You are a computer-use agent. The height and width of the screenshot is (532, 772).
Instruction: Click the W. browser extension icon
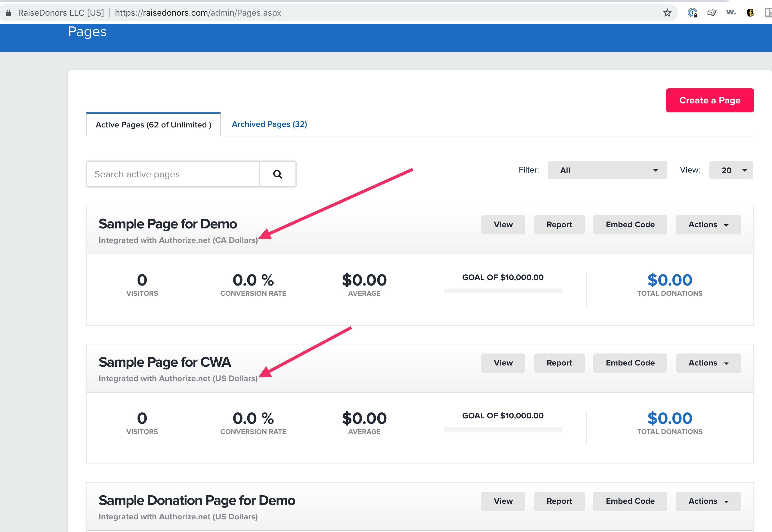(x=730, y=12)
